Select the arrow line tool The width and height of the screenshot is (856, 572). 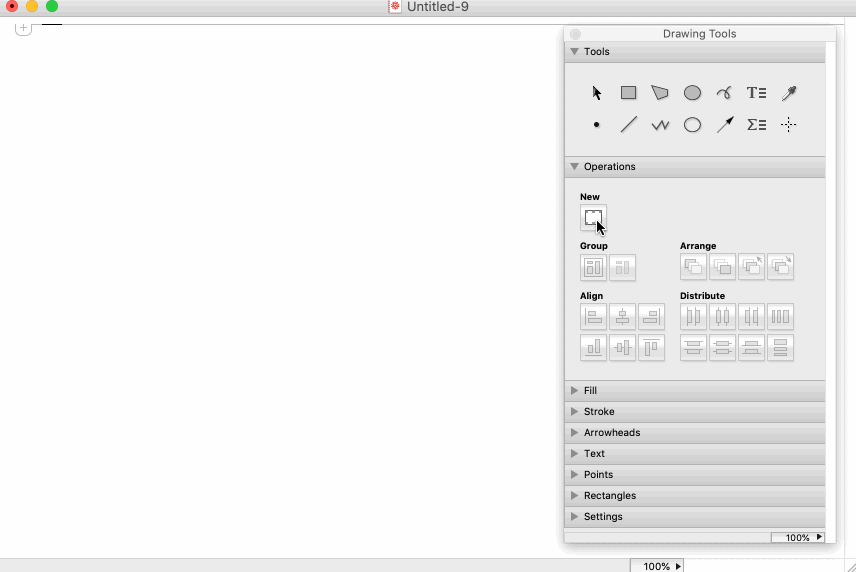[725, 125]
